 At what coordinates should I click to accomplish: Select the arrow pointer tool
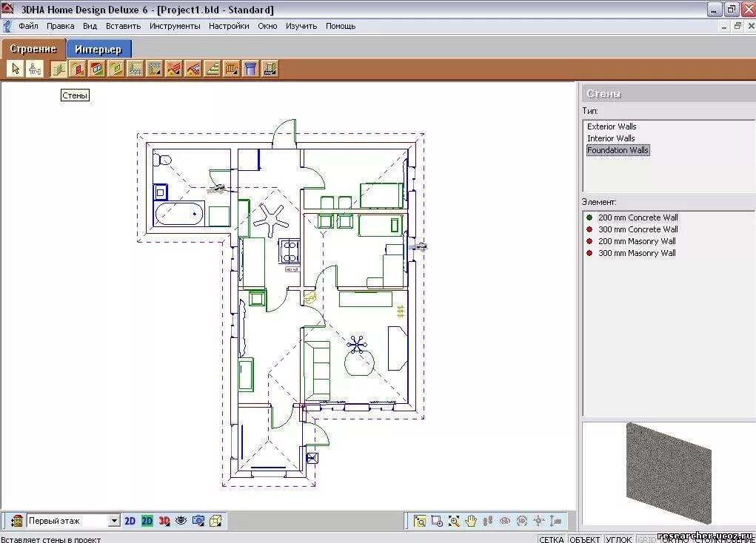click(16, 69)
